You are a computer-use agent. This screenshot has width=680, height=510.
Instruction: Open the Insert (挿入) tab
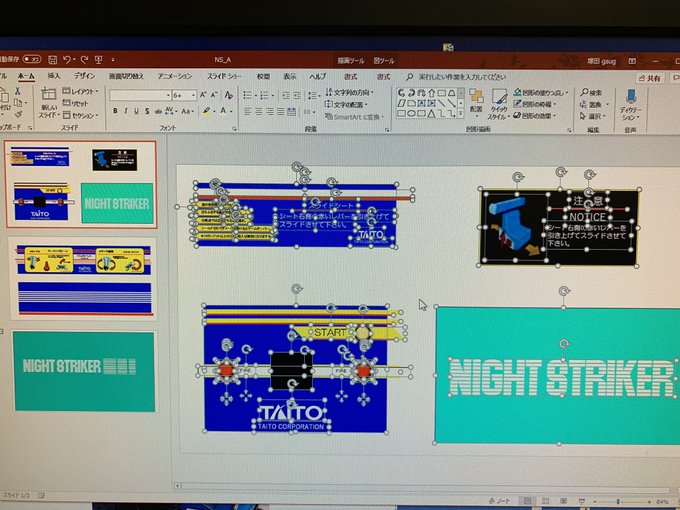pos(54,76)
